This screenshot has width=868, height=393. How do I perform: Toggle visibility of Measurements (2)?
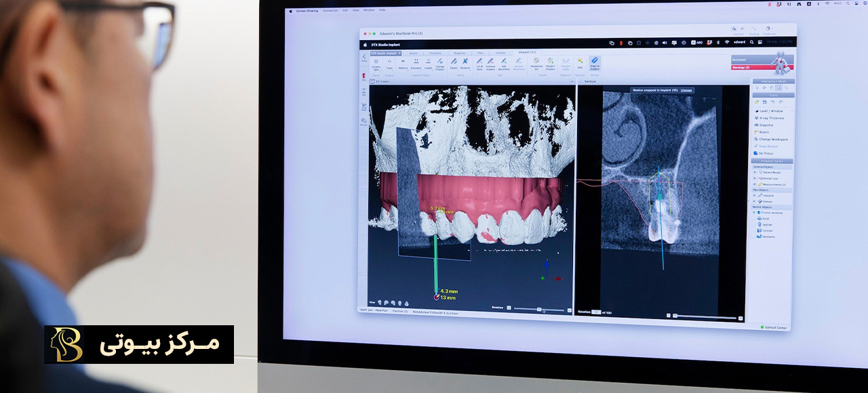pos(755,184)
